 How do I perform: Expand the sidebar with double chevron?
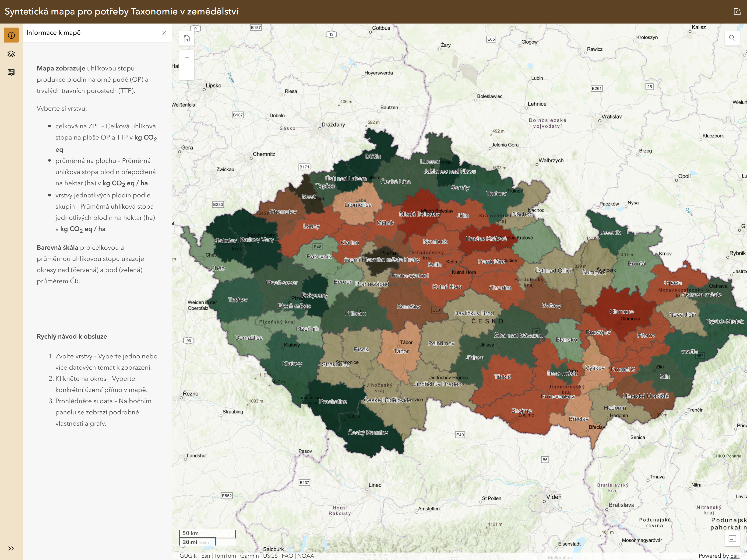[11, 549]
